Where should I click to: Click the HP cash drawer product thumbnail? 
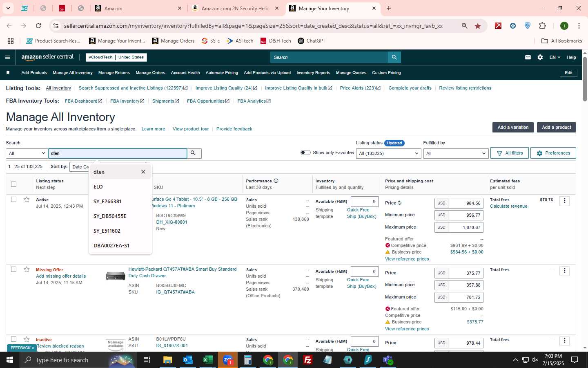point(115,276)
